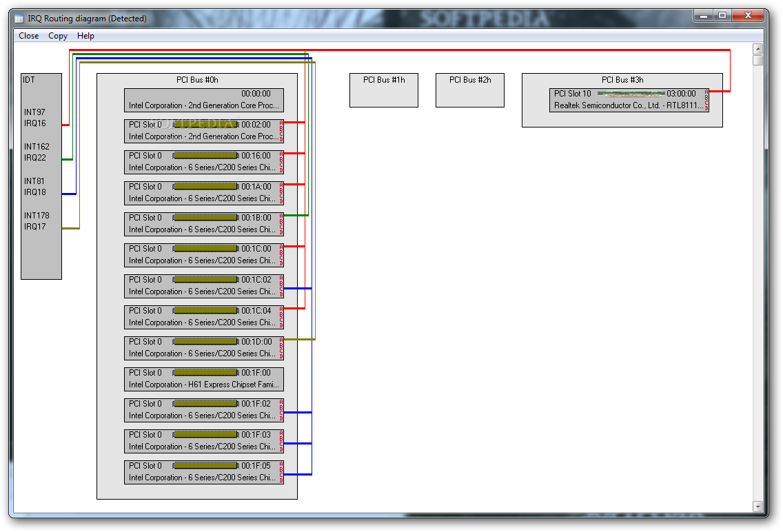Click the slot icon for device 00:1F:05
783x532 pixels.
pyautogui.click(x=205, y=466)
